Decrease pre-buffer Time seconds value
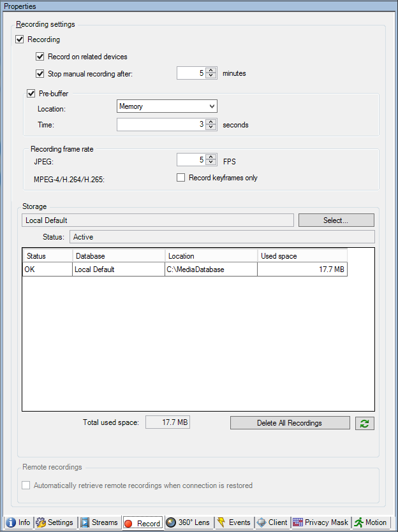This screenshot has width=398, height=532. 210,127
